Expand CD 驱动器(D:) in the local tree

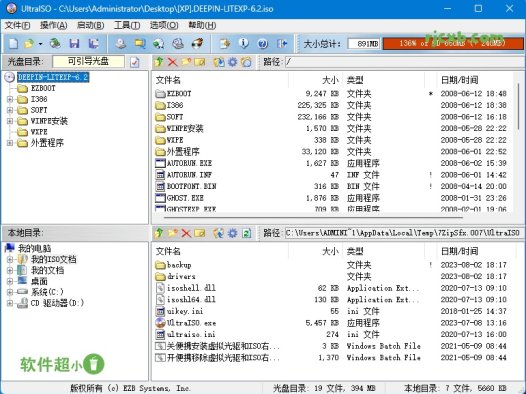(x=10, y=303)
